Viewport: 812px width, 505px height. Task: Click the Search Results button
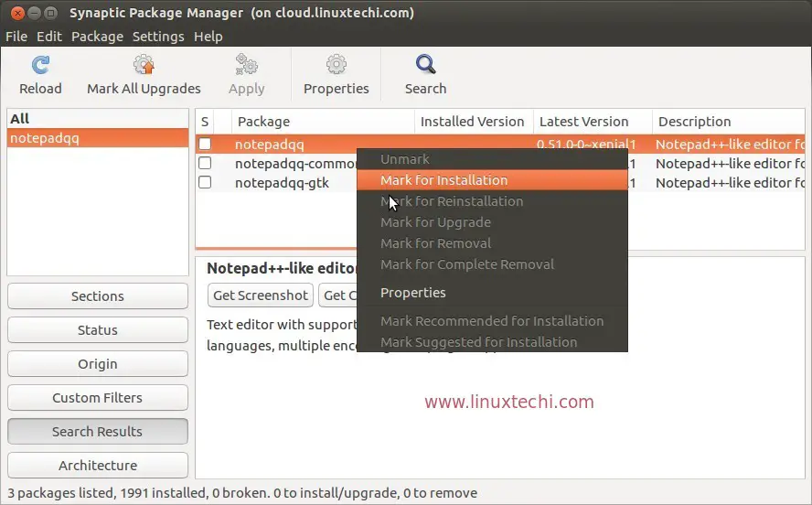coord(97,432)
